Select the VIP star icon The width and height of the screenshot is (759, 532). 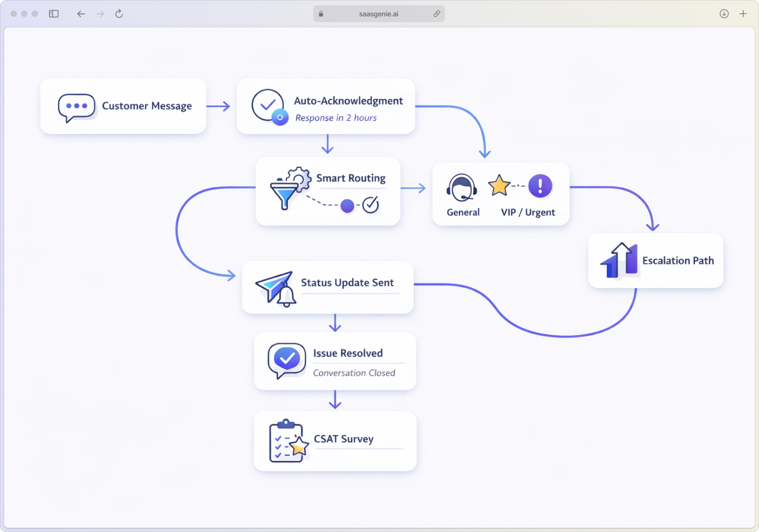(x=499, y=186)
